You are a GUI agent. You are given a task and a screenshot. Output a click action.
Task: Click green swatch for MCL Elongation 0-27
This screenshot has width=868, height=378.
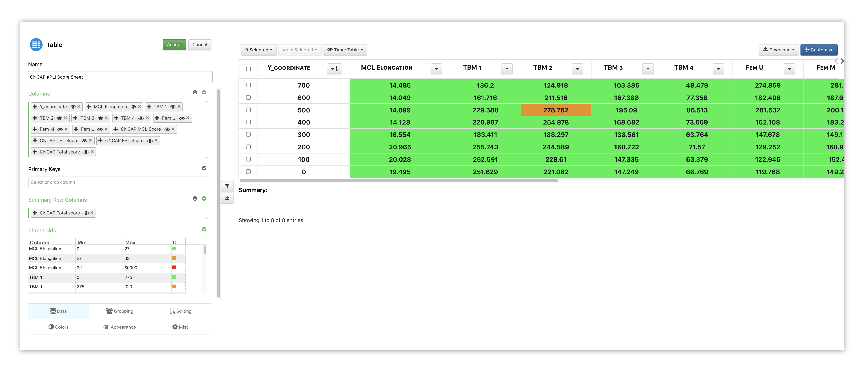pos(174,249)
